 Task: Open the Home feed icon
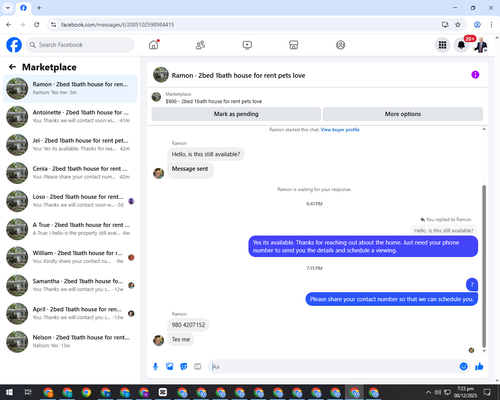click(154, 45)
